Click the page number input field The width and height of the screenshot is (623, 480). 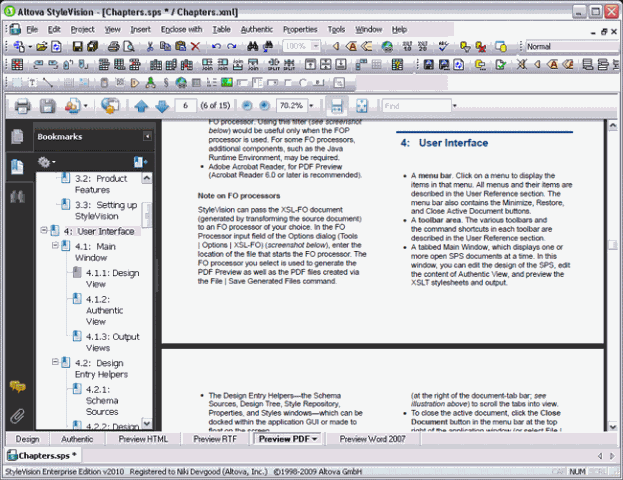pyautogui.click(x=185, y=106)
